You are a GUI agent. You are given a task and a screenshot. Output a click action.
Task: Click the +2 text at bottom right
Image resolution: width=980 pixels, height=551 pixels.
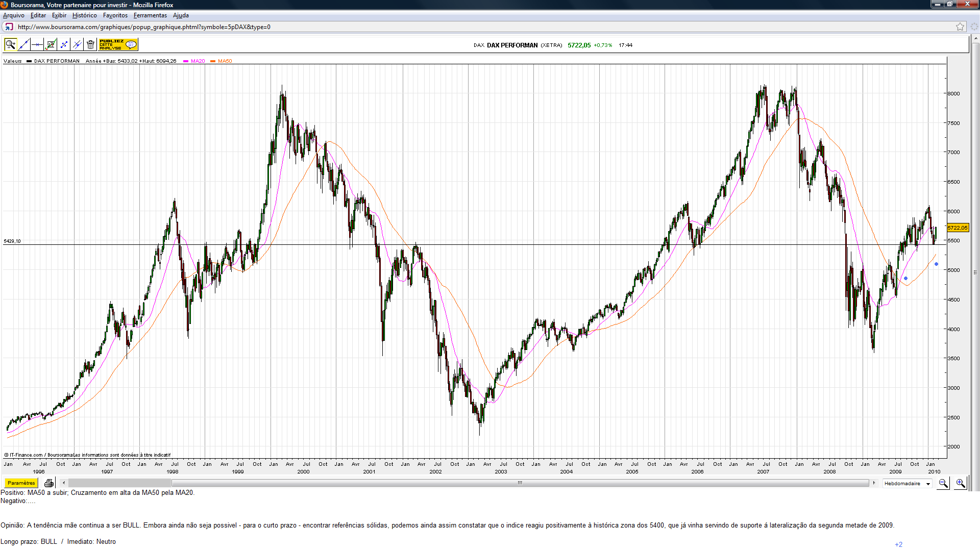pos(898,544)
